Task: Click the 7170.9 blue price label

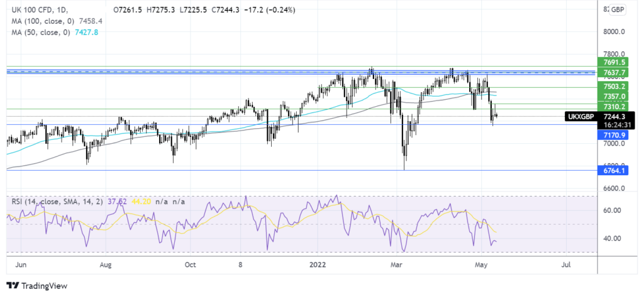Action: point(611,134)
